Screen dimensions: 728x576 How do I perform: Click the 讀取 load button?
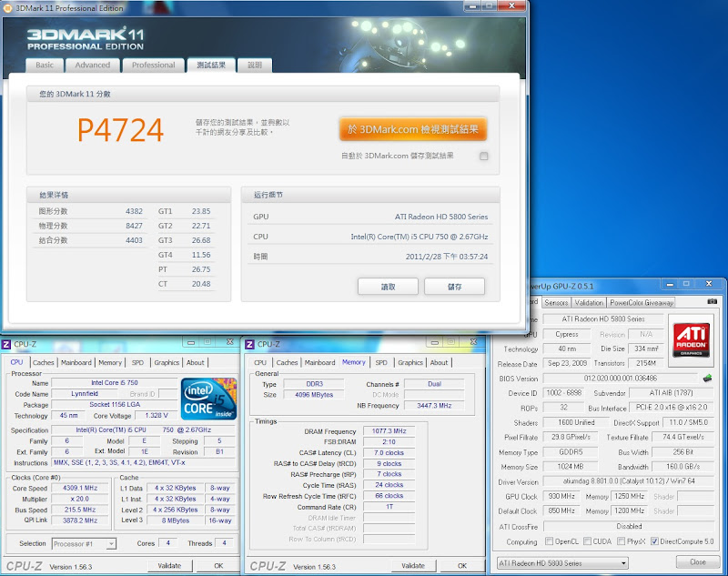coord(389,287)
